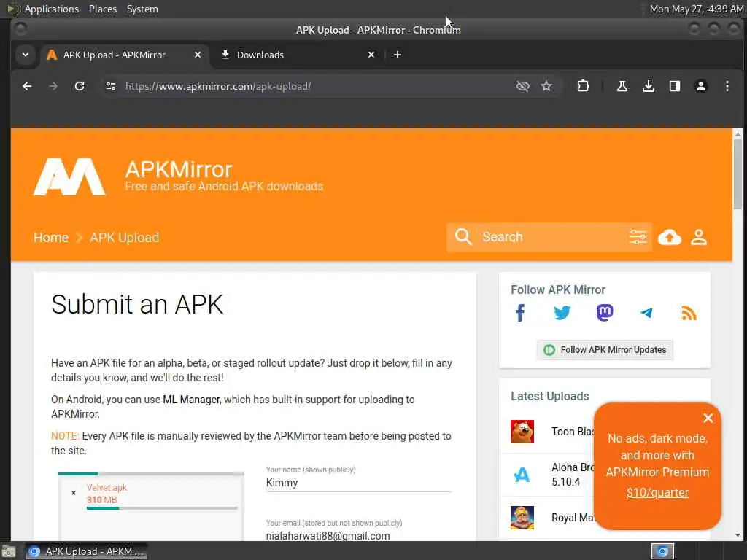Screen dimensions: 747x560
Task: Open the APKMirror account icon
Action: click(x=698, y=237)
